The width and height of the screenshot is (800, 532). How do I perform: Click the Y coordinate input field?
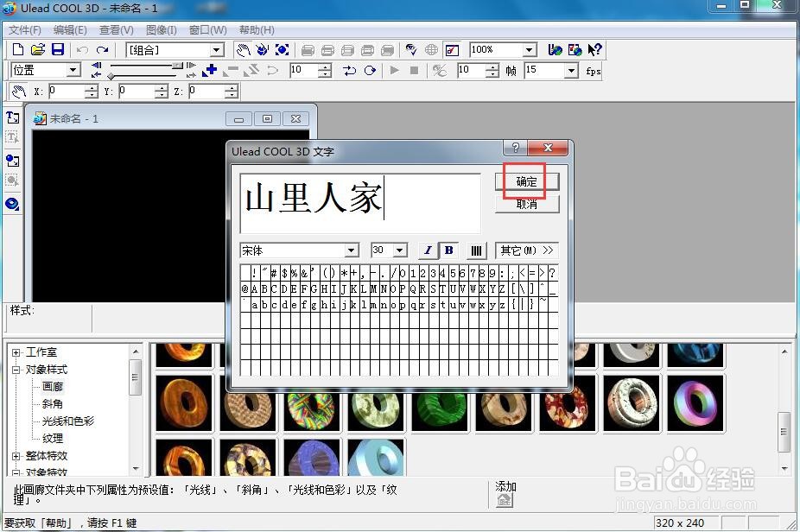[137, 92]
